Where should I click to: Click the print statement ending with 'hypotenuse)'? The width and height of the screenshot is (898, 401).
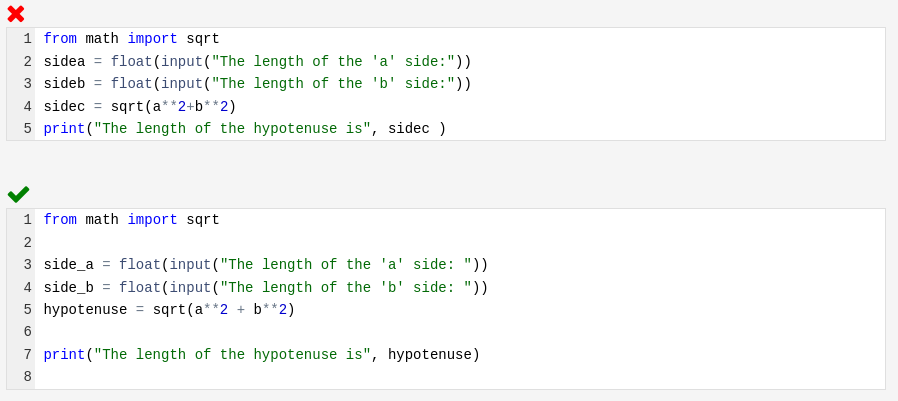click(262, 355)
